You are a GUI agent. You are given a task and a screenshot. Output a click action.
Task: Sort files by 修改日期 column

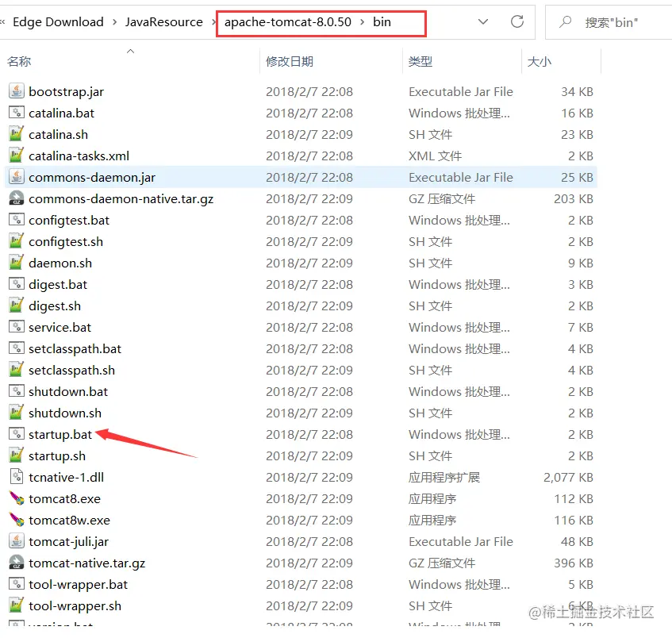[x=290, y=61]
